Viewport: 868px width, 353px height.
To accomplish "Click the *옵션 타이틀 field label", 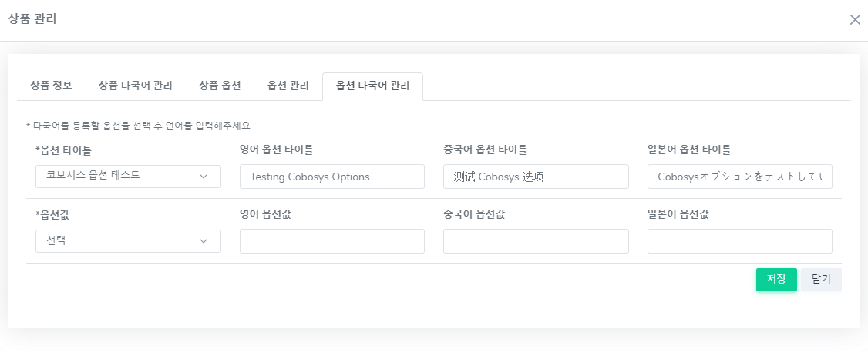I will [x=63, y=150].
